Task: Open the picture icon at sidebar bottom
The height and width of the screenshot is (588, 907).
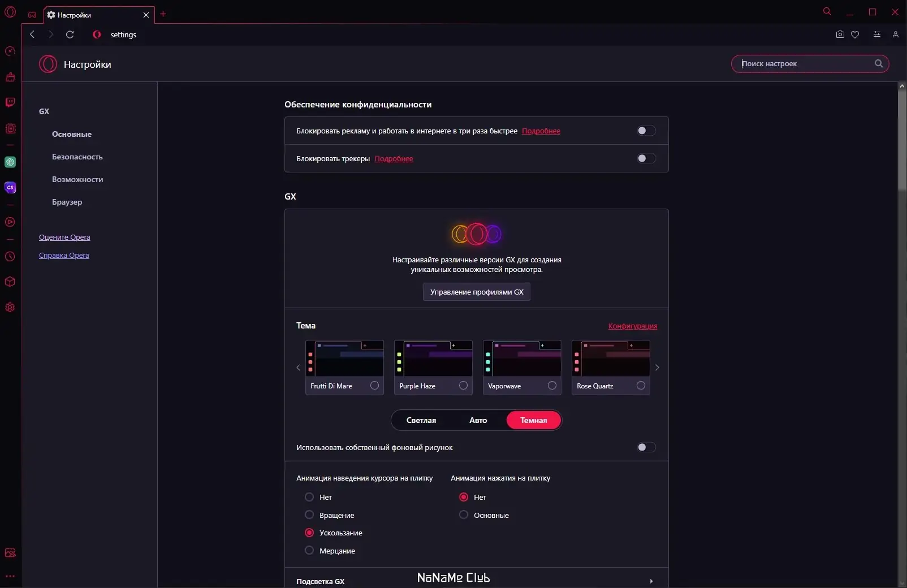Action: pos(10,553)
